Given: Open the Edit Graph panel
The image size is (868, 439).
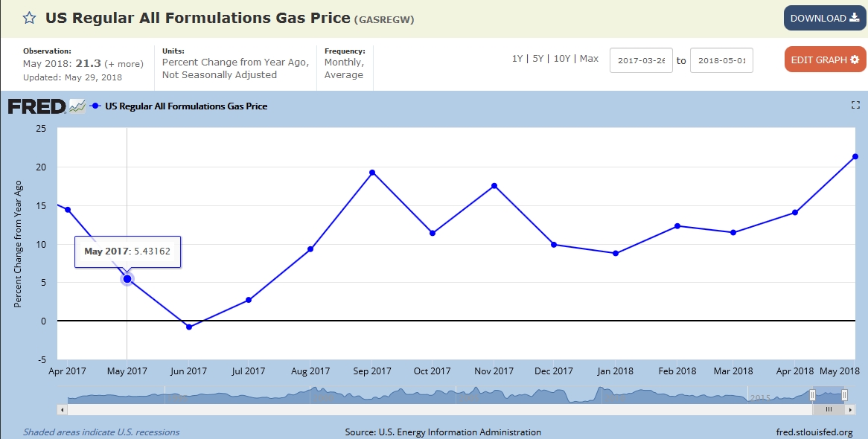Looking at the screenshot, I should tap(824, 60).
